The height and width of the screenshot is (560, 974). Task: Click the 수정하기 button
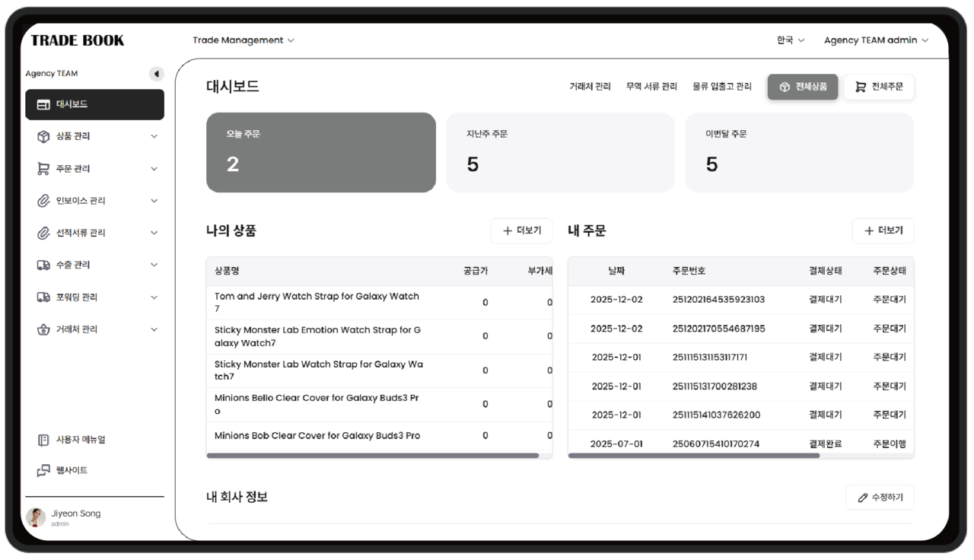(880, 498)
